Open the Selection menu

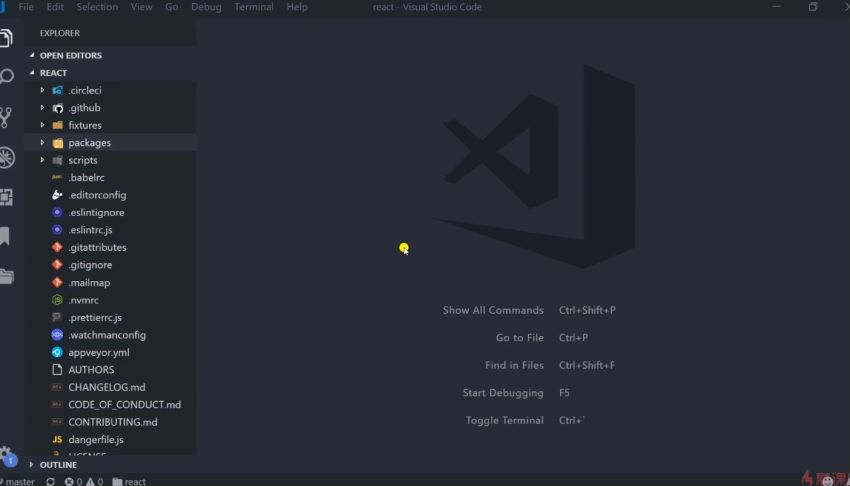97,7
